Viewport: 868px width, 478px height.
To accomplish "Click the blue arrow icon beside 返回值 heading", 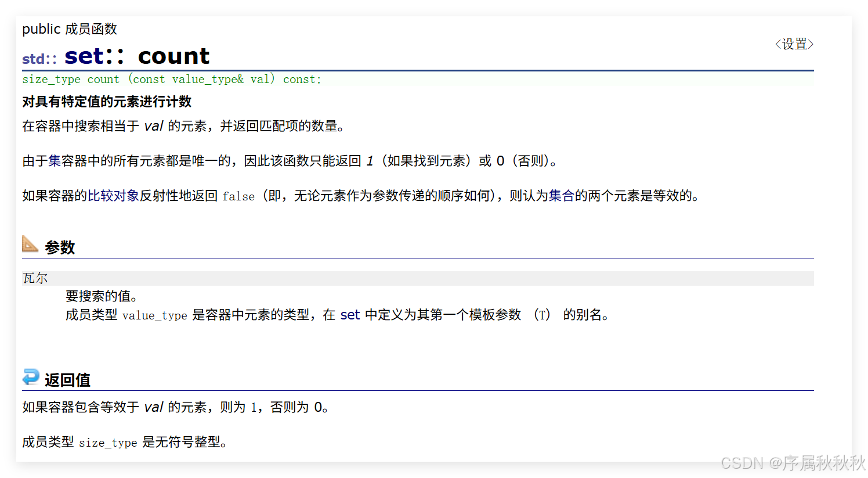I will click(31, 378).
